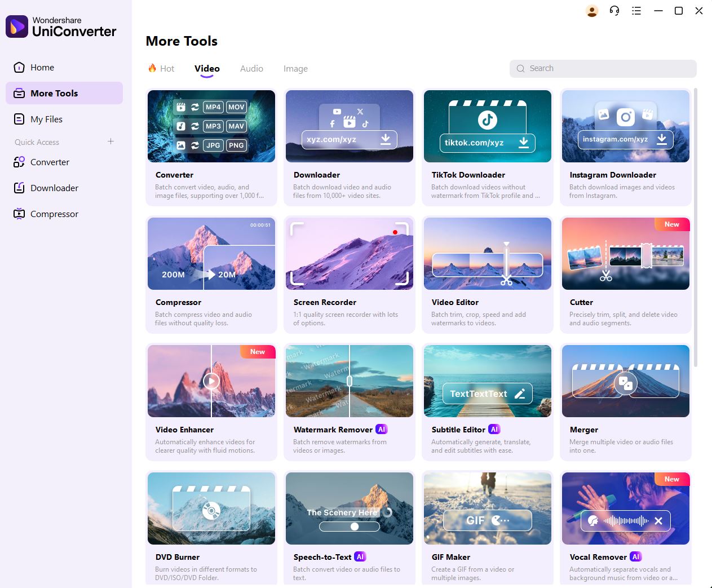Image resolution: width=712 pixels, height=588 pixels.
Task: Click the Search tools input field
Action: click(x=603, y=69)
